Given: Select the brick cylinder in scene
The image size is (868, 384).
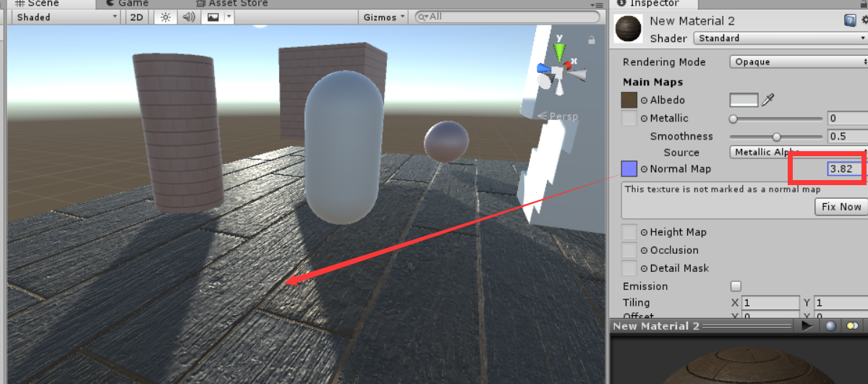Looking at the screenshot, I should [178, 132].
